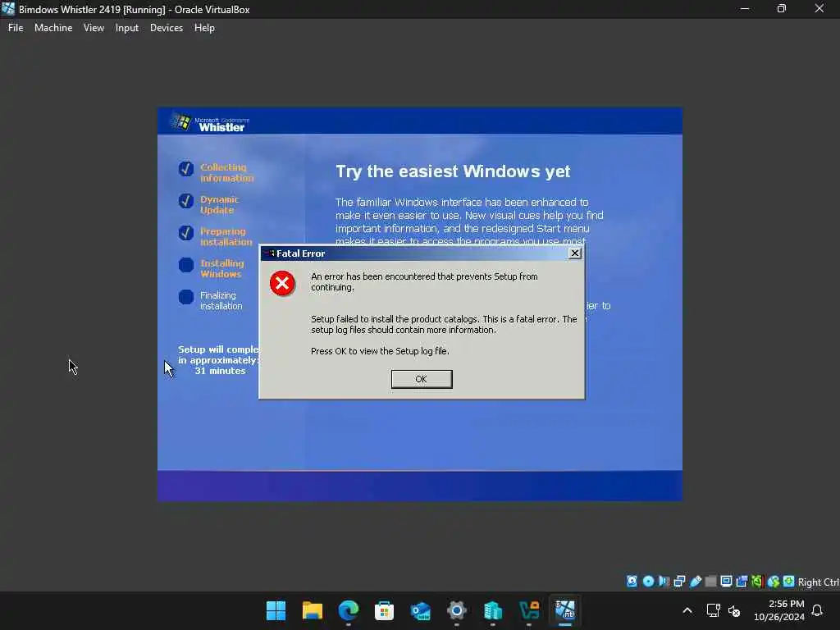Click the optical disc status icon
840x630 pixels.
click(x=648, y=582)
